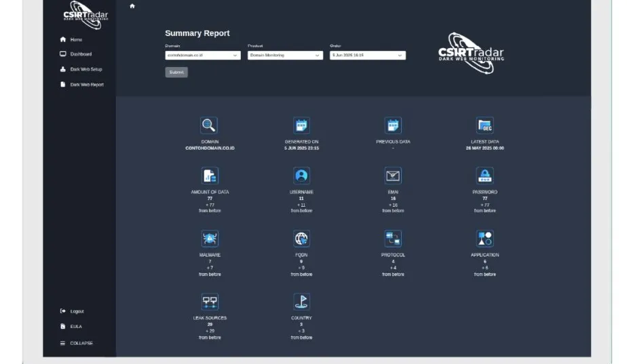
Task: Open the Domain dropdown
Action: point(203,56)
